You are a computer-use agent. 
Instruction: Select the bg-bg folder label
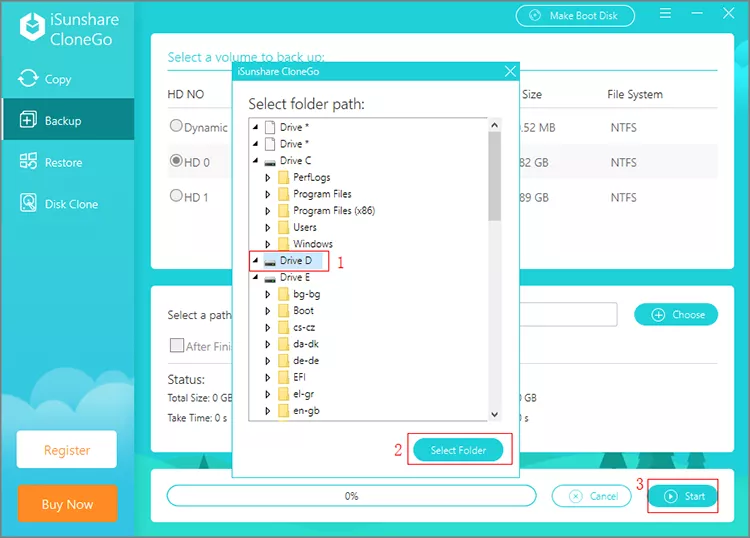click(307, 294)
